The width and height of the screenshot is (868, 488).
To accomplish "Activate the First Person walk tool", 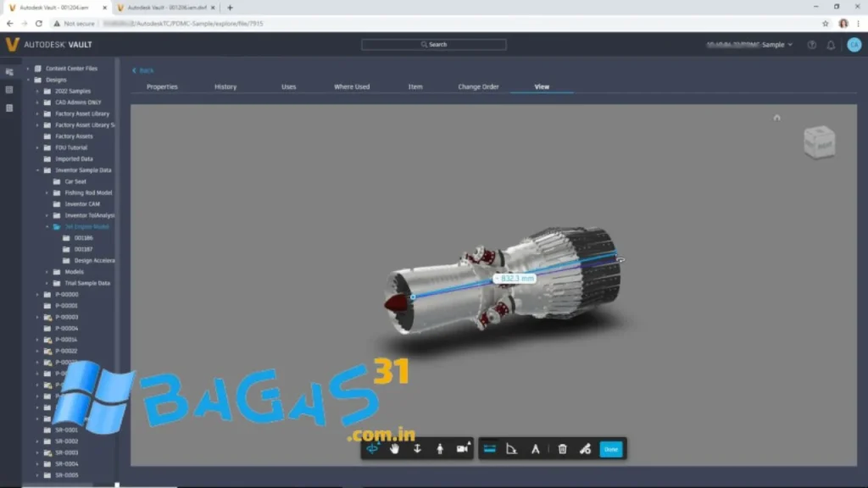I will coord(440,449).
